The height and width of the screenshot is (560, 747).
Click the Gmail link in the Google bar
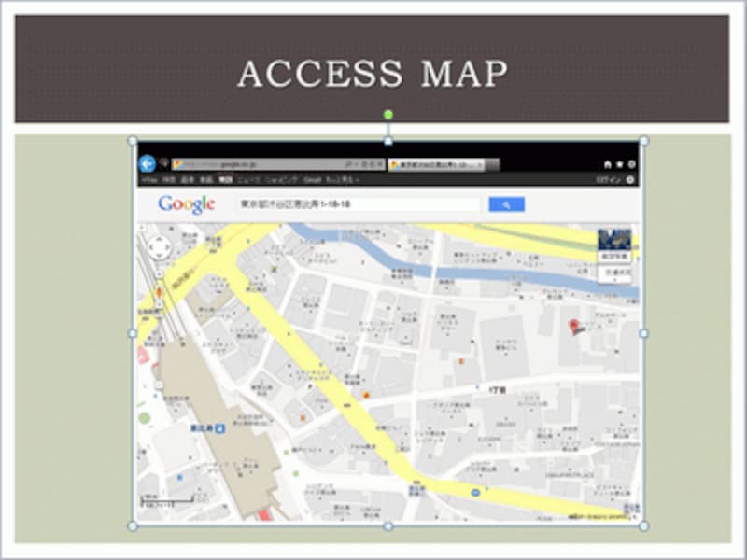click(x=313, y=180)
